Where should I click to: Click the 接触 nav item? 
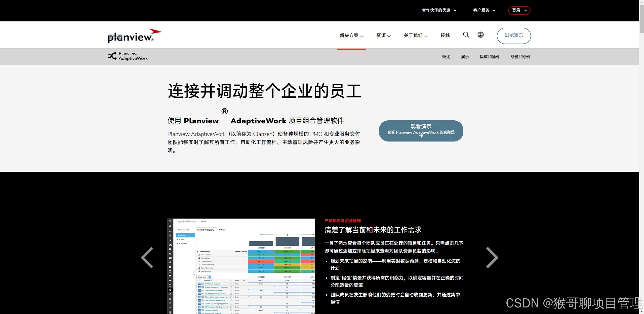point(445,36)
